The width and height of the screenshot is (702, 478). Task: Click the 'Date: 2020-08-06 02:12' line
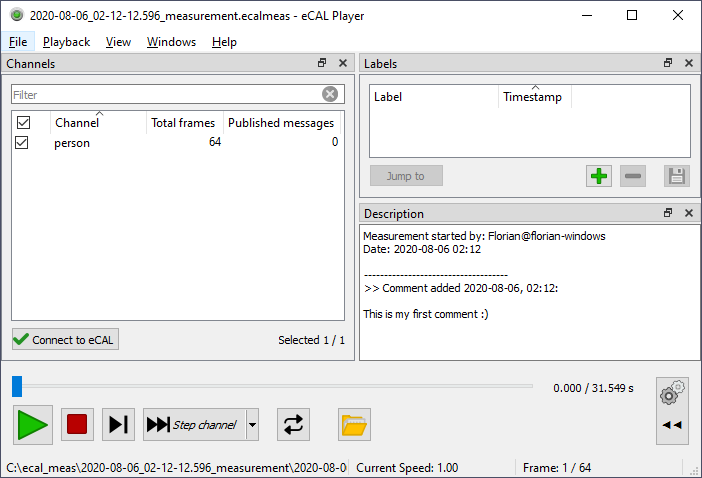(422, 249)
